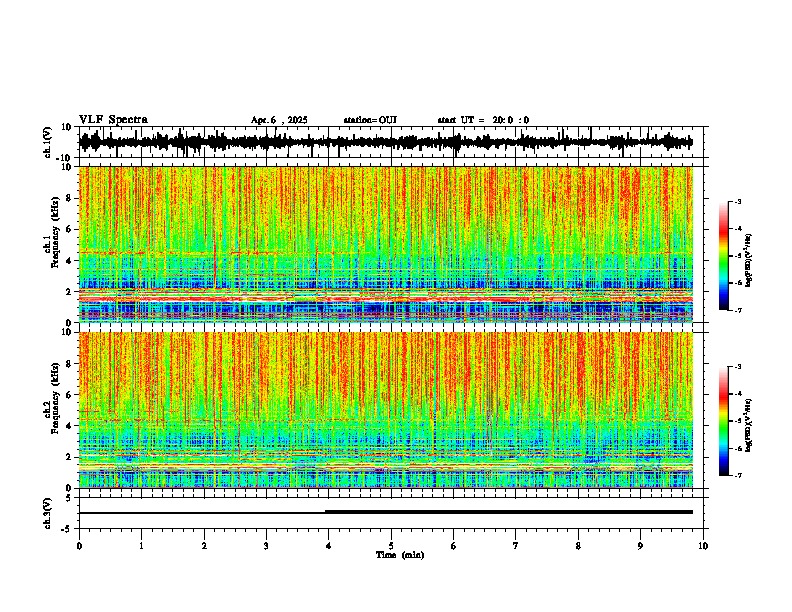Click the "VLF Spectra" plot title
The height and width of the screenshot is (612, 792).
(113, 120)
